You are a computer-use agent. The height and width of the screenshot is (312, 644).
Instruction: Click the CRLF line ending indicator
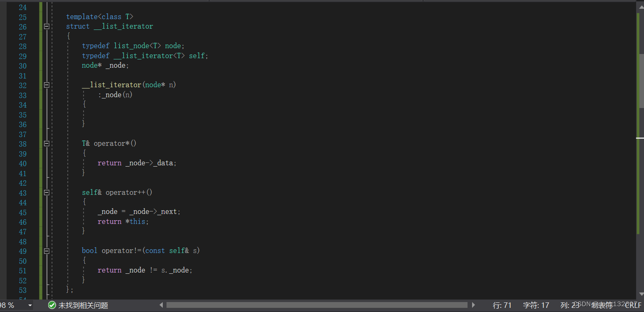(633, 305)
